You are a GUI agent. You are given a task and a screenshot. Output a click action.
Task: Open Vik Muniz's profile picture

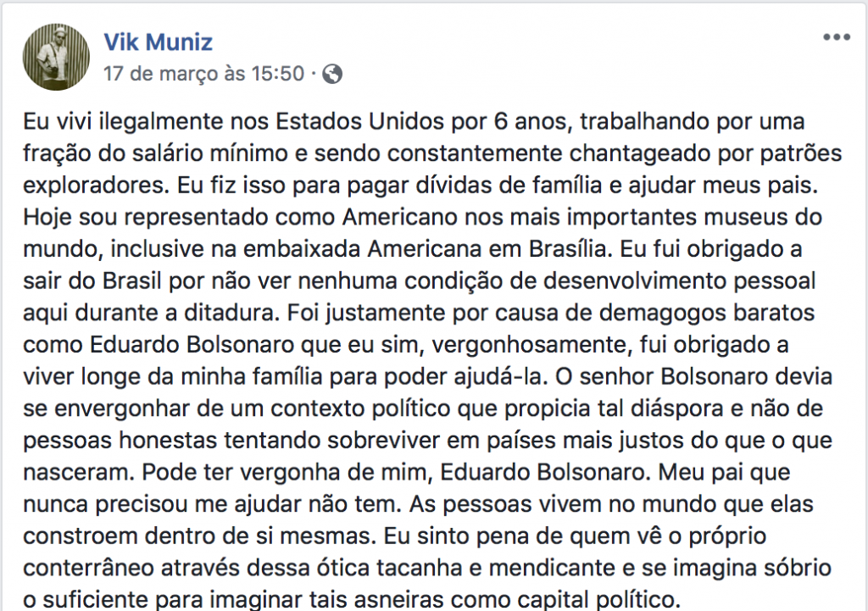click(56, 57)
